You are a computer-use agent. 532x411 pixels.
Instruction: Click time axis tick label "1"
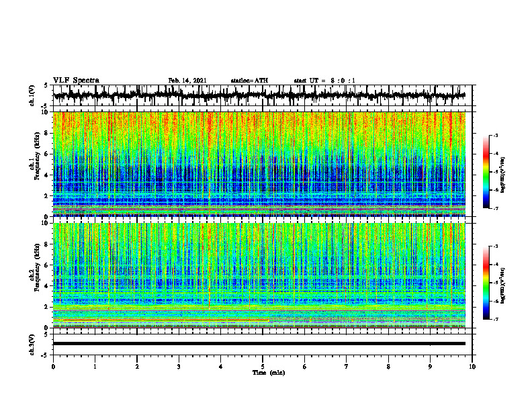(95, 367)
